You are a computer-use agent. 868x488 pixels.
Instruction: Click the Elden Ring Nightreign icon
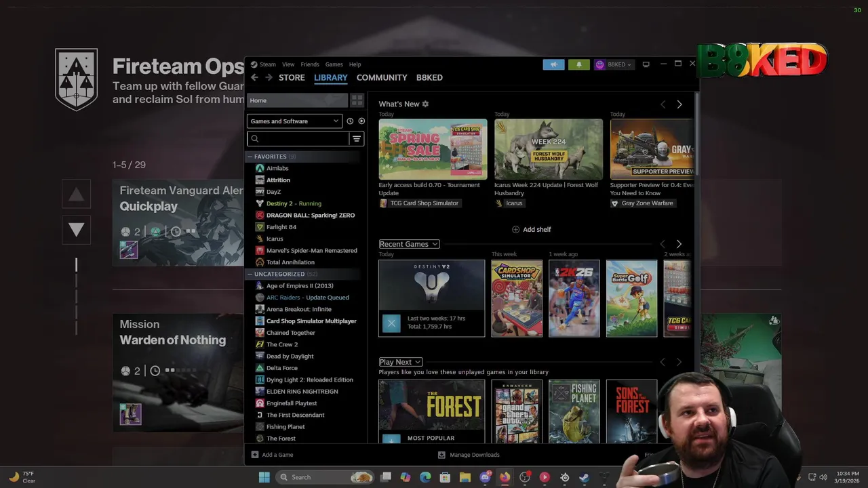260,391
